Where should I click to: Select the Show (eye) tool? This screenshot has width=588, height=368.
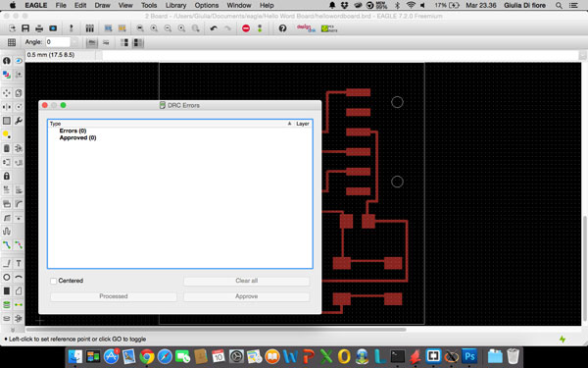(19, 61)
